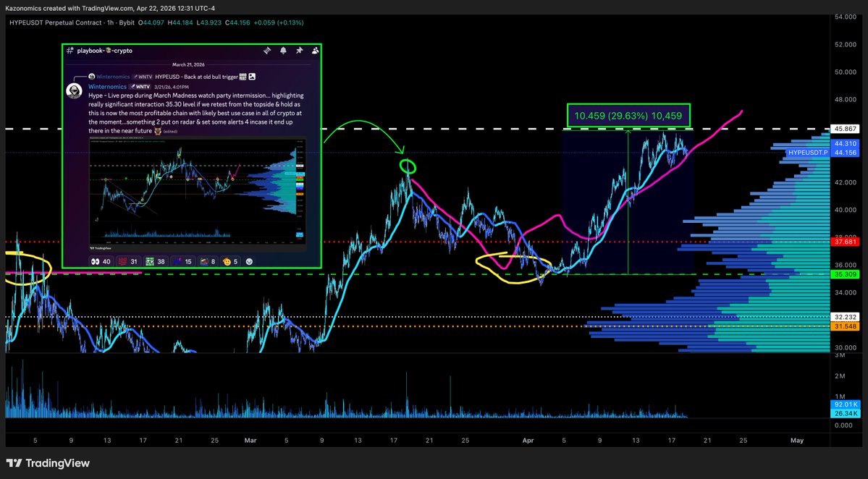Image resolution: width=868 pixels, height=479 pixels.
Task: Toggle the TV emoji reaction showing 38
Action: coord(155,262)
